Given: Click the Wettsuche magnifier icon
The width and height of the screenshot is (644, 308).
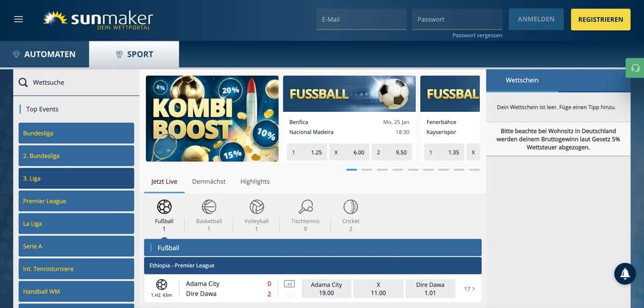Looking at the screenshot, I should pyautogui.click(x=23, y=82).
